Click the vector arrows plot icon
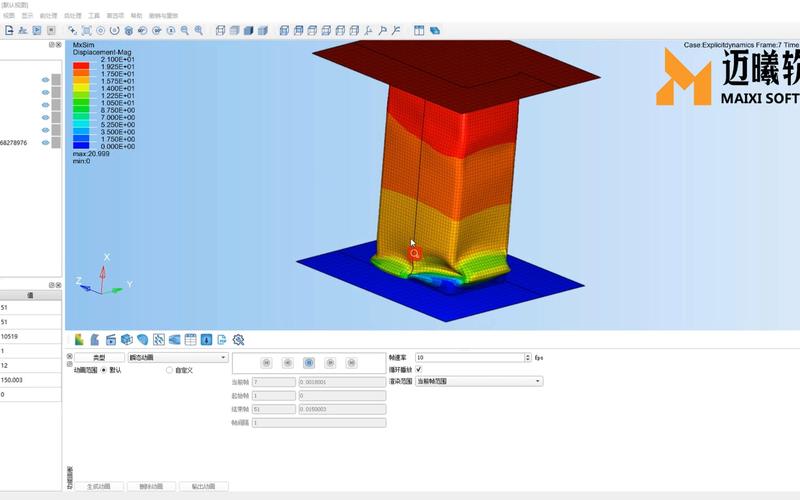Screen dimensions: 800x500 pyautogui.click(x=159, y=339)
